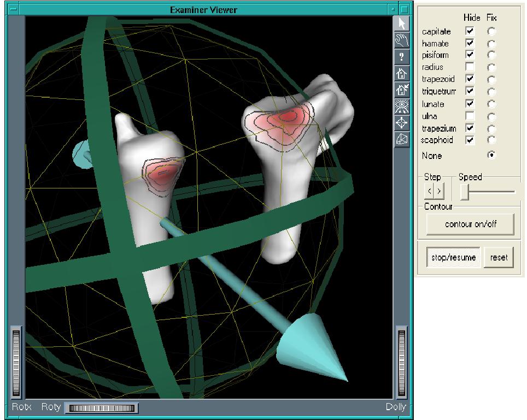527x420 pixels.
Task: Activate the hand view tool
Action: point(402,40)
